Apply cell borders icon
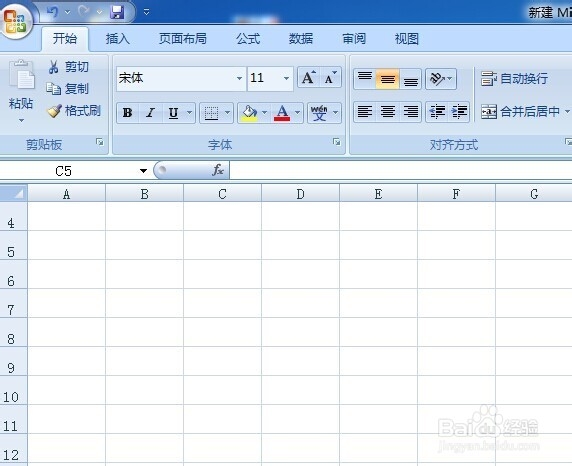 [x=211, y=113]
